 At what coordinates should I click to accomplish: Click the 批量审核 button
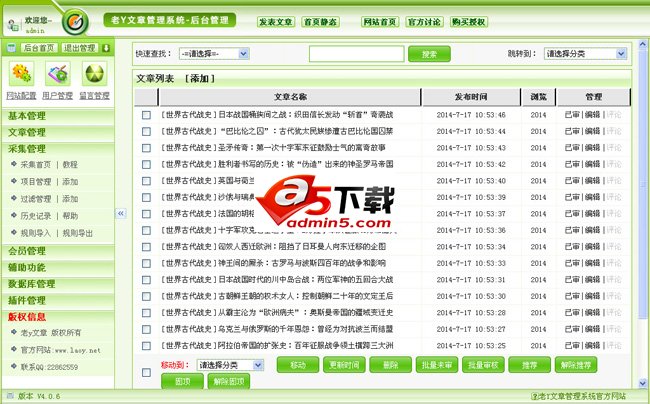tap(483, 365)
